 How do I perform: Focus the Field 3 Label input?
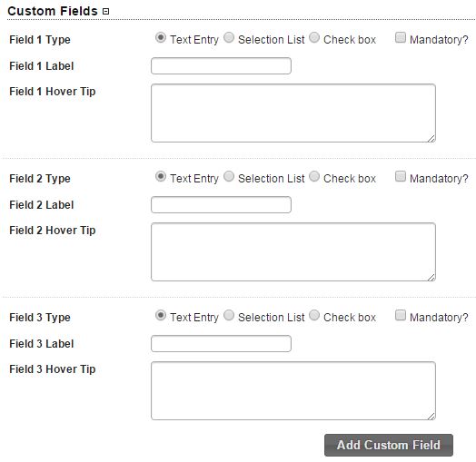221,344
